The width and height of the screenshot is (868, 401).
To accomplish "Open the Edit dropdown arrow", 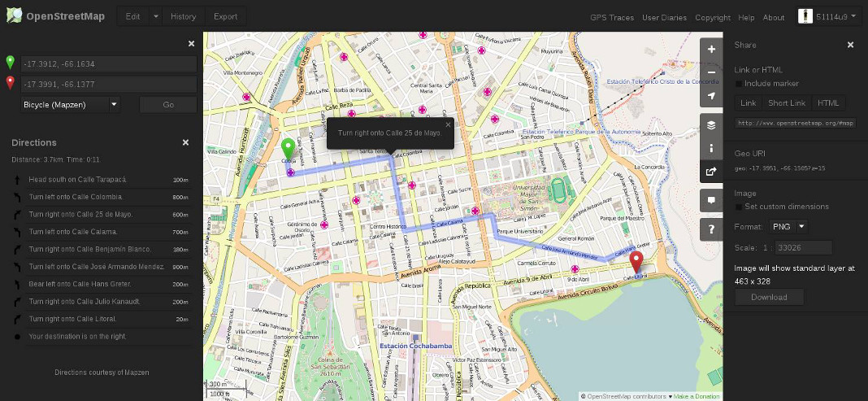I will point(155,16).
